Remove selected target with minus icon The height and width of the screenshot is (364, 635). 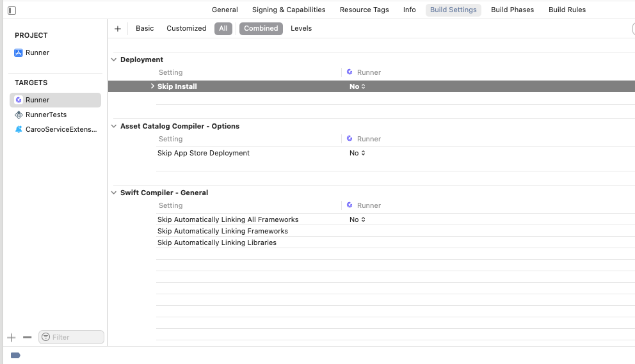pyautogui.click(x=27, y=337)
